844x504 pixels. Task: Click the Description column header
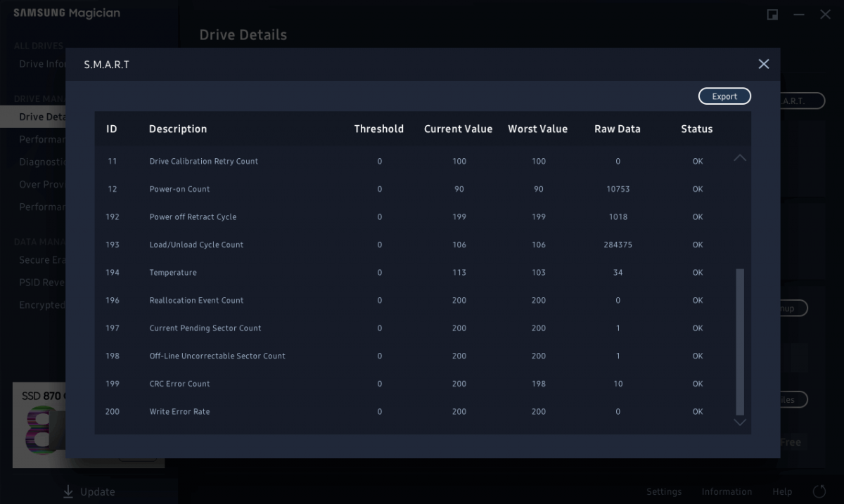click(x=178, y=129)
